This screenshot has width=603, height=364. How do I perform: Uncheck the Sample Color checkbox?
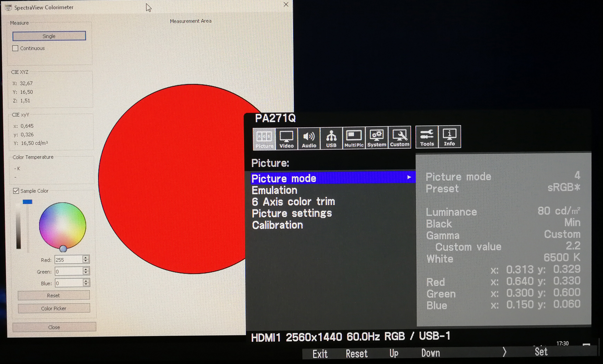click(x=16, y=191)
